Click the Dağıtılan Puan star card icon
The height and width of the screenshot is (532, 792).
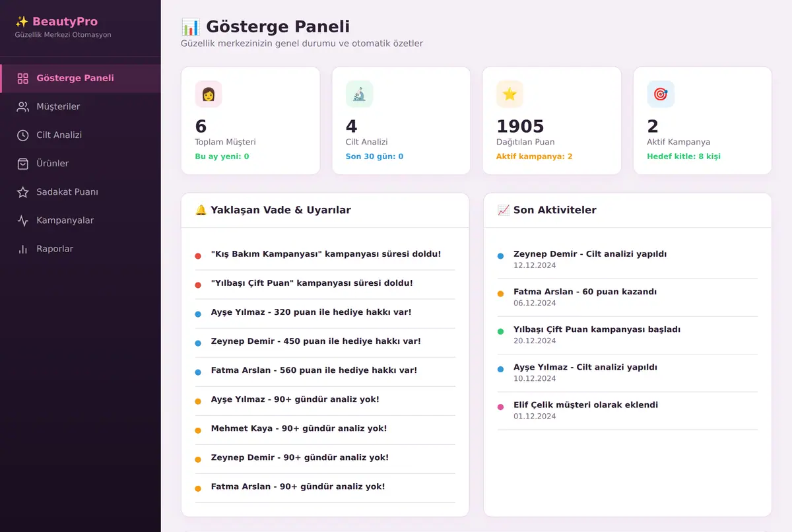coord(510,94)
